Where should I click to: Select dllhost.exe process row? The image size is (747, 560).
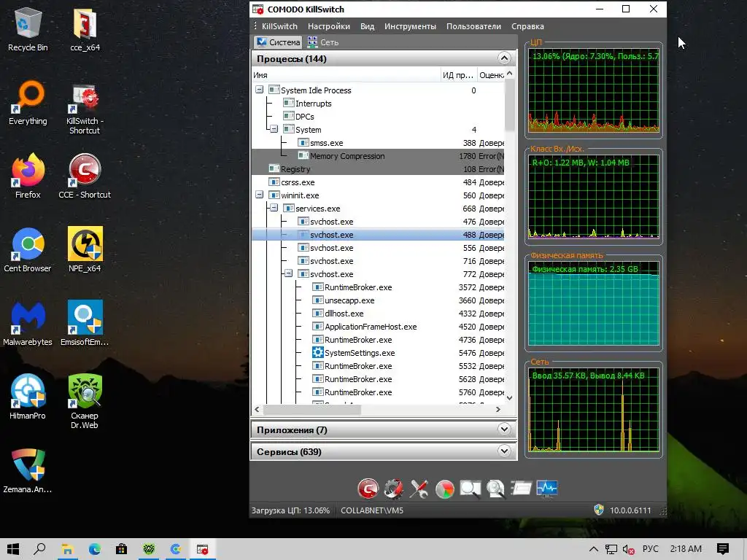pos(378,314)
